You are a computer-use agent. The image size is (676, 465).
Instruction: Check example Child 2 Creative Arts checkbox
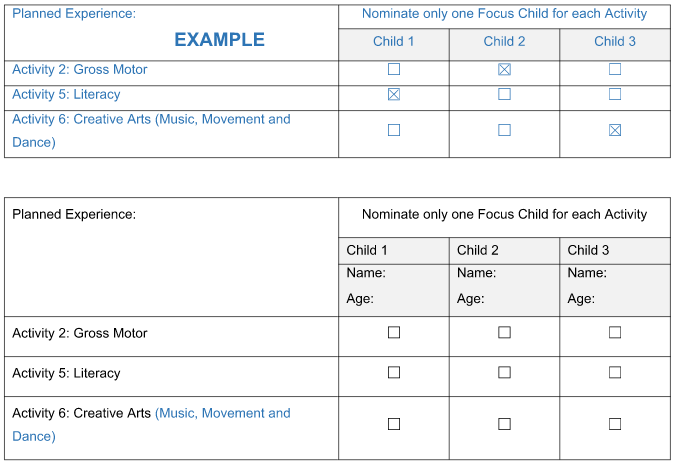pos(504,130)
